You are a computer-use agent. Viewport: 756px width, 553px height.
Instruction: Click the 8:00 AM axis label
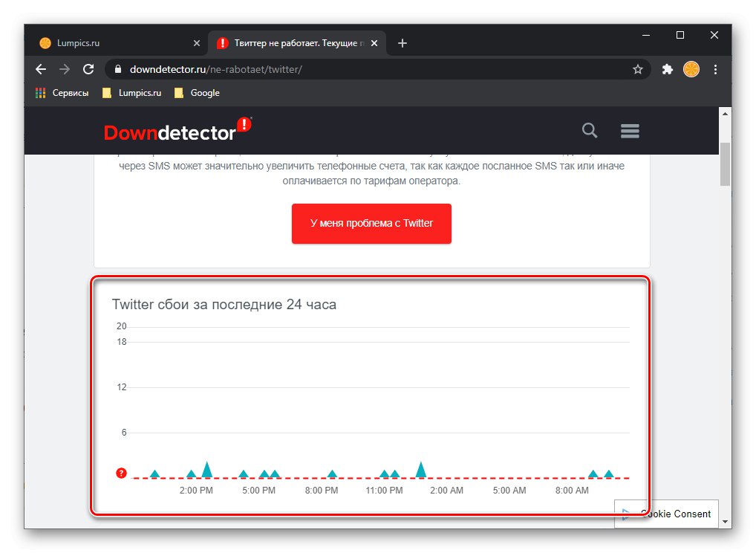pos(572,491)
